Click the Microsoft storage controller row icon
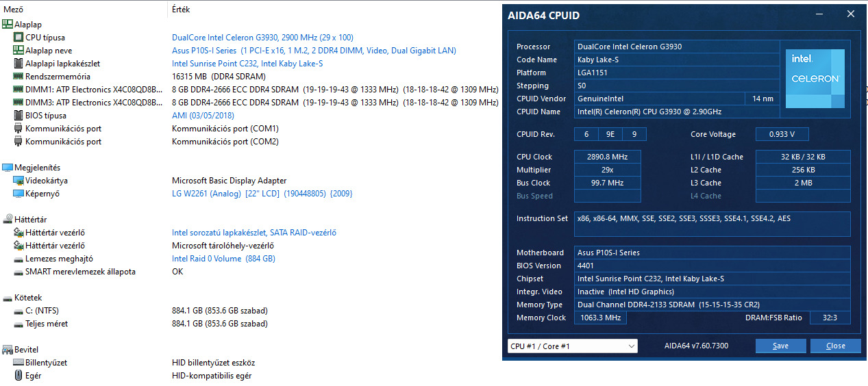The width and height of the screenshot is (868, 386). pos(18,246)
